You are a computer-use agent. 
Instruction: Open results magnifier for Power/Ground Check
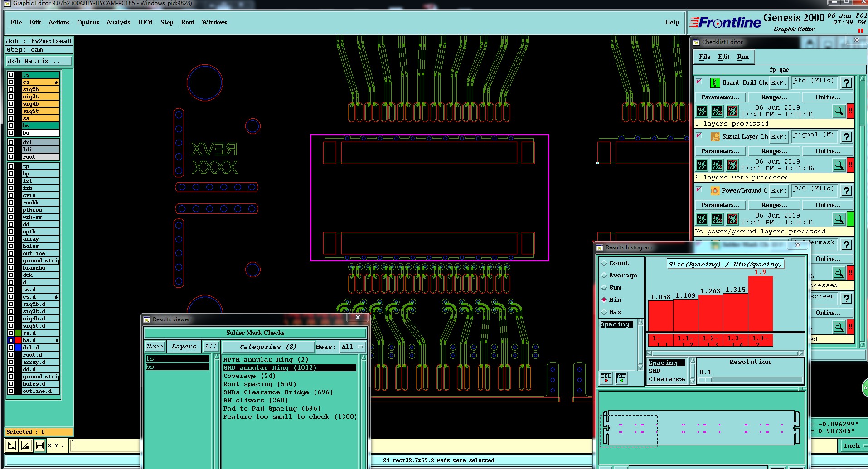tap(839, 219)
